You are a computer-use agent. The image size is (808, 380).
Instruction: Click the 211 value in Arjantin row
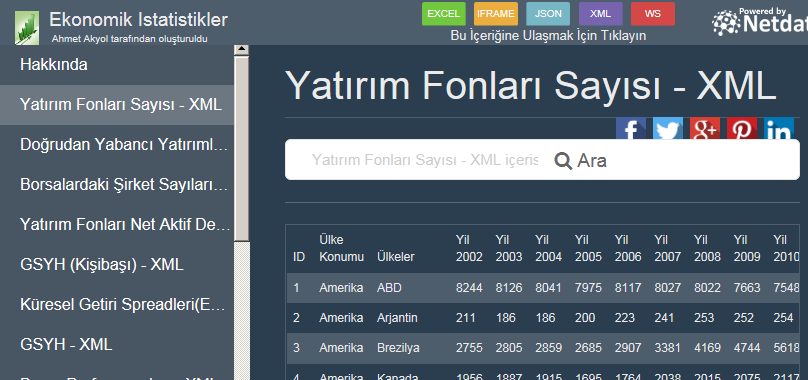[465, 318]
